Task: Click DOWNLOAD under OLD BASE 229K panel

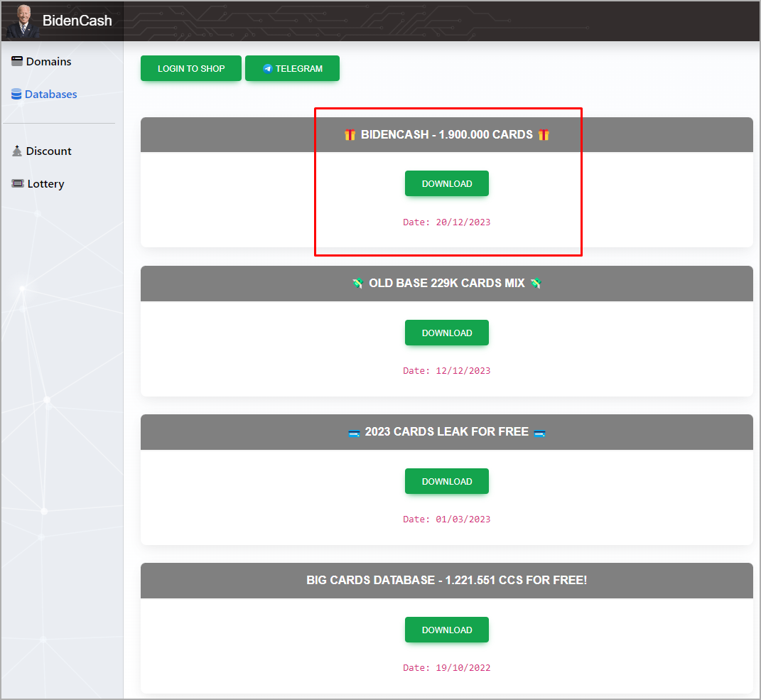Action: point(446,333)
